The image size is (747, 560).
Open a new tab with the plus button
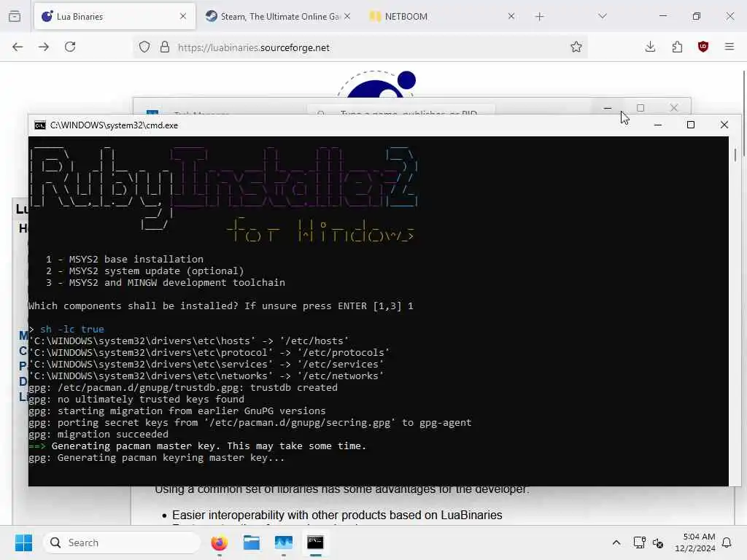(539, 17)
